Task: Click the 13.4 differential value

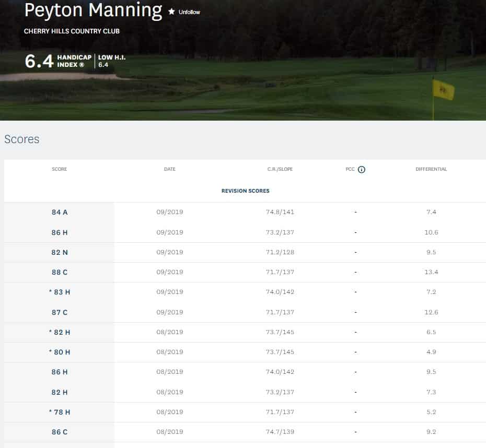Action: tap(431, 272)
